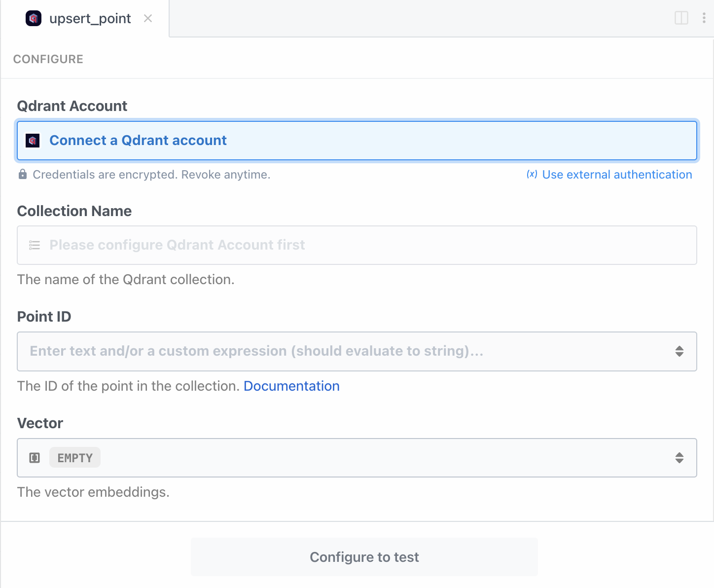Image resolution: width=714 pixels, height=588 pixels.
Task: Open the Point ID Documentation link
Action: [291, 386]
